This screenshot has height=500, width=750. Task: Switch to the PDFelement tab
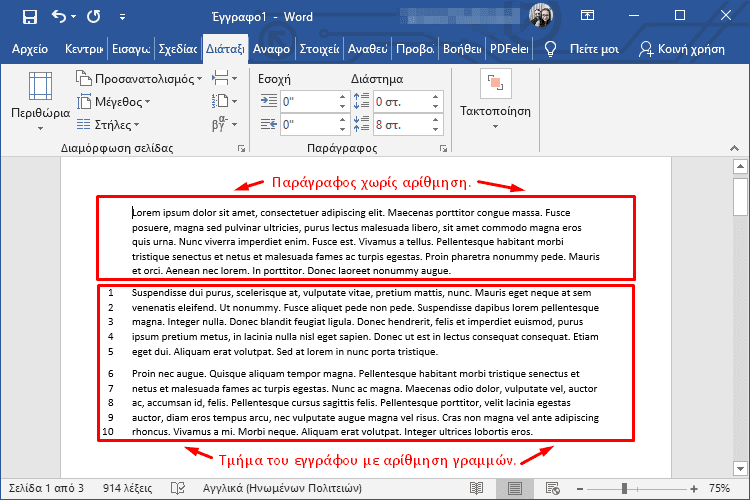(x=509, y=49)
